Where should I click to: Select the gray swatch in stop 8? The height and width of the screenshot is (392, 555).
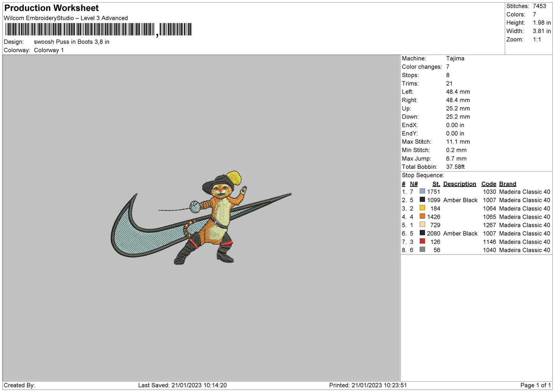(422, 250)
